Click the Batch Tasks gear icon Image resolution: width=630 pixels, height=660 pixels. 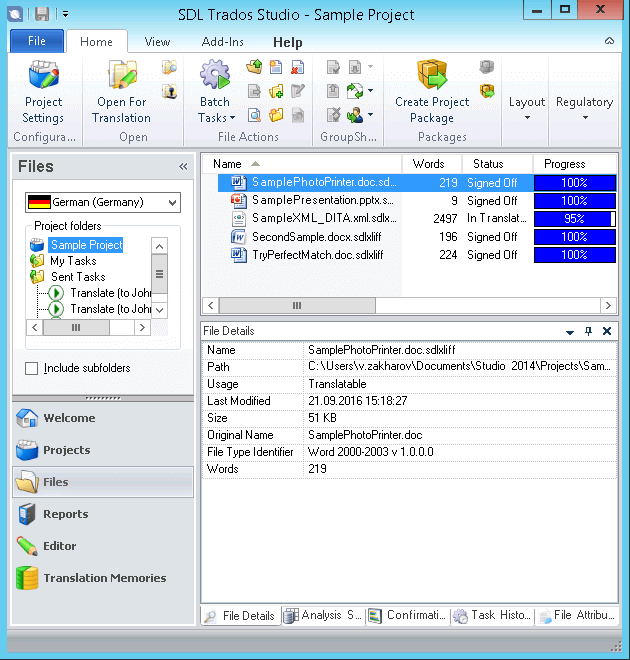pyautogui.click(x=215, y=75)
